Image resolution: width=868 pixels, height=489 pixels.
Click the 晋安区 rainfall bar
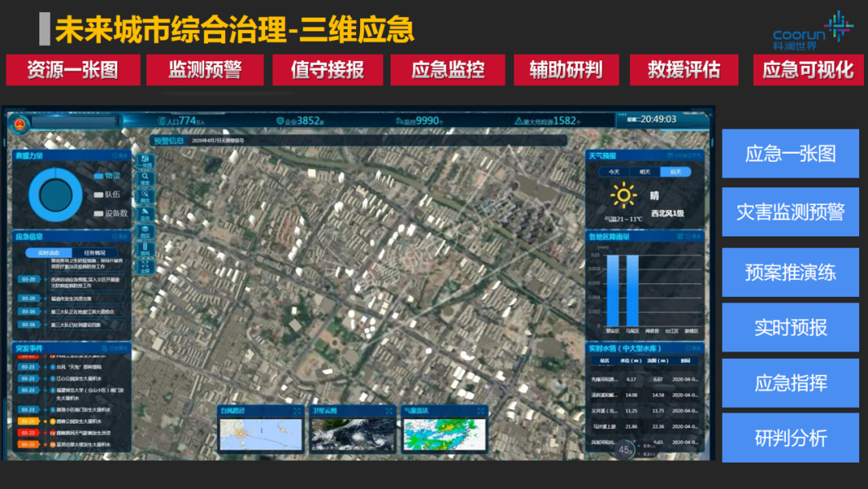pyautogui.click(x=612, y=290)
